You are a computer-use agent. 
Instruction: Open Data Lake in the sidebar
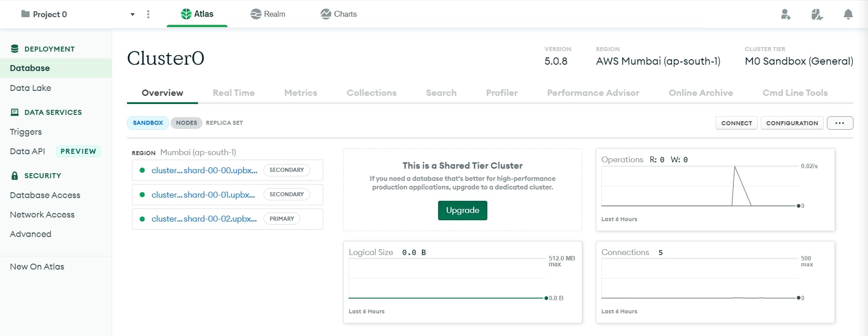tap(30, 88)
